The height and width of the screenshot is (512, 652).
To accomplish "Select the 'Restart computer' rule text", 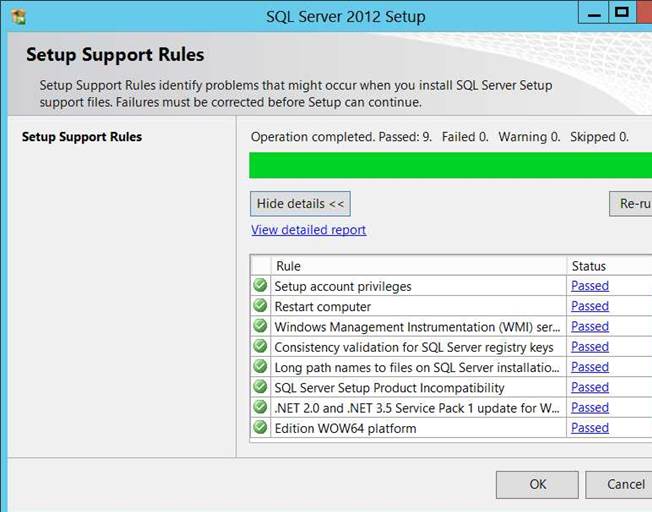I will (x=323, y=307).
